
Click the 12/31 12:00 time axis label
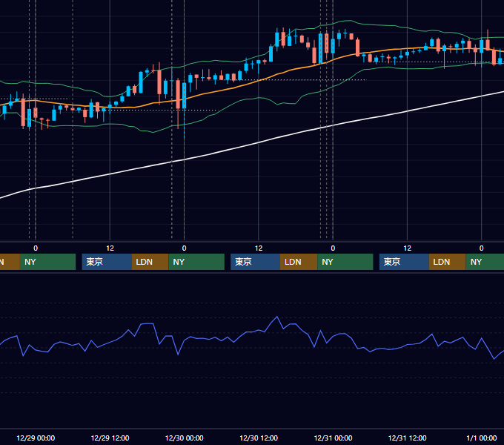[x=407, y=438]
